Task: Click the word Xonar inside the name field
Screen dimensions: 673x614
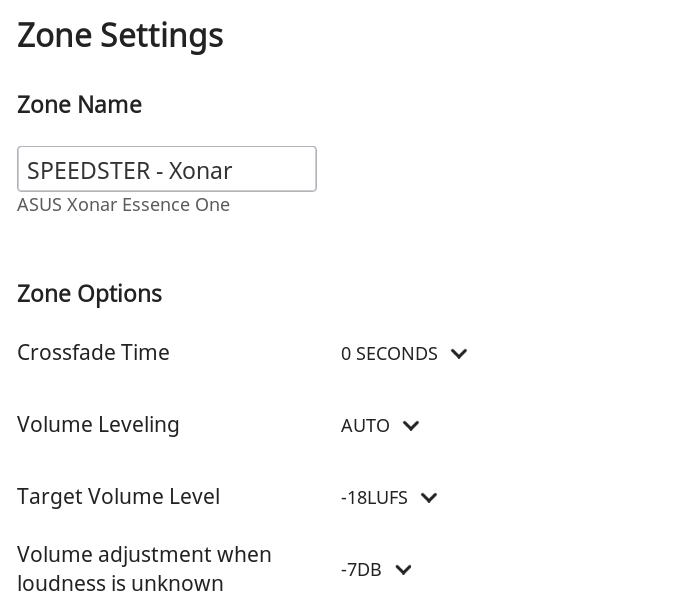Action: click(200, 170)
